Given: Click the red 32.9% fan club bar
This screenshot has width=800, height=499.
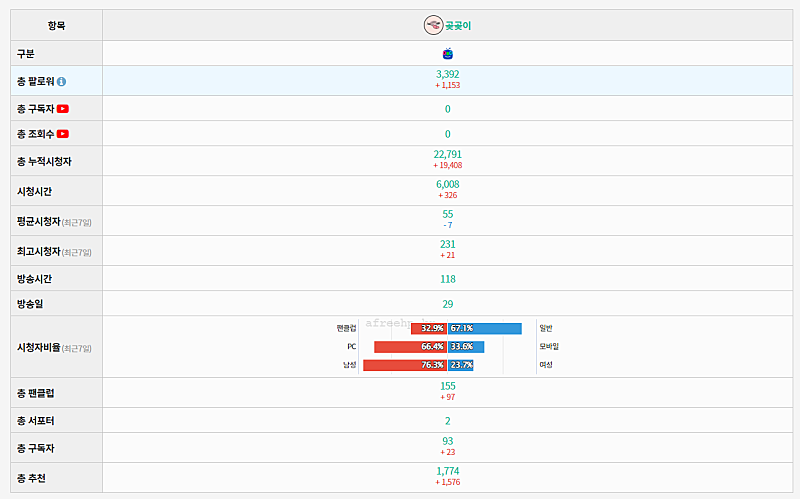Looking at the screenshot, I should (429, 328).
